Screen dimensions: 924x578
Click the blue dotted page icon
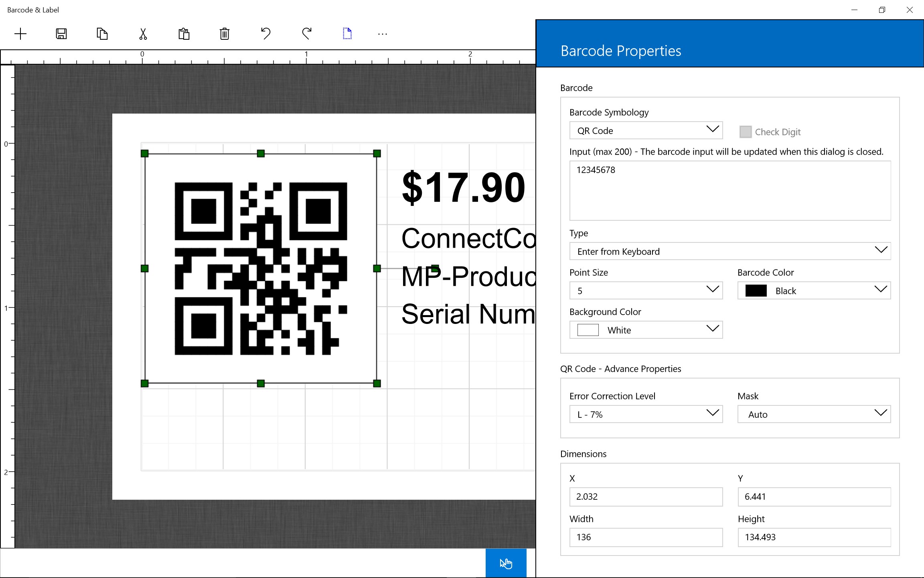347,34
